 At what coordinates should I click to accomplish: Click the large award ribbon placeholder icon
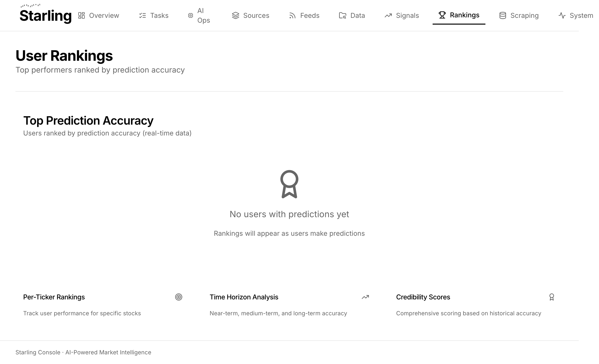click(289, 184)
